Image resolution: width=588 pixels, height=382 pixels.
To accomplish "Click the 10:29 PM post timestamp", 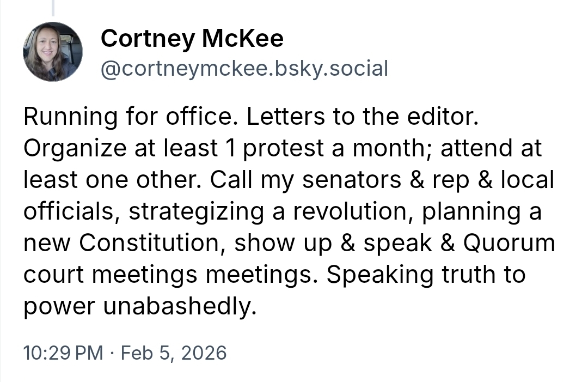I will tap(63, 353).
